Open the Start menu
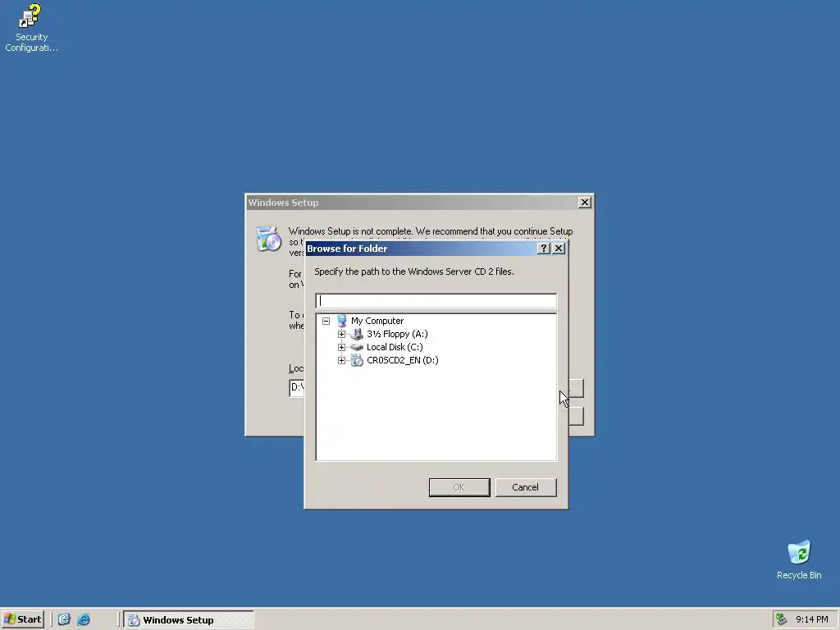The width and height of the screenshot is (840, 630). click(23, 619)
